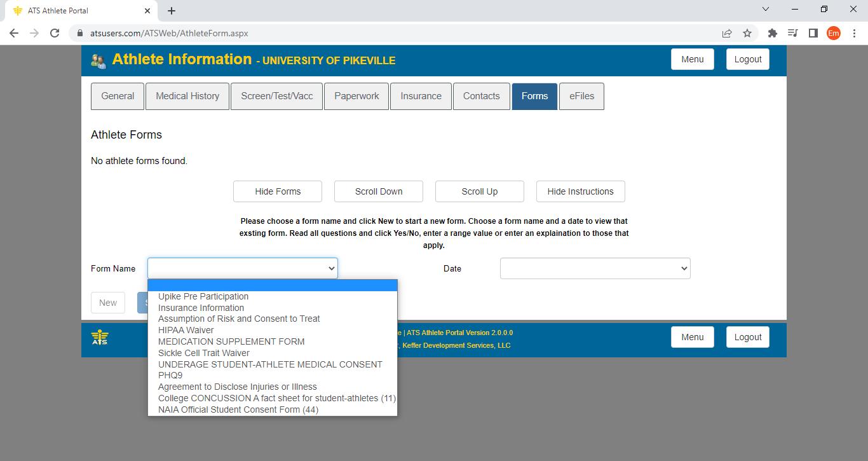Viewport: 868px width, 461px height.
Task: Share this page from address bar
Action: tap(727, 33)
